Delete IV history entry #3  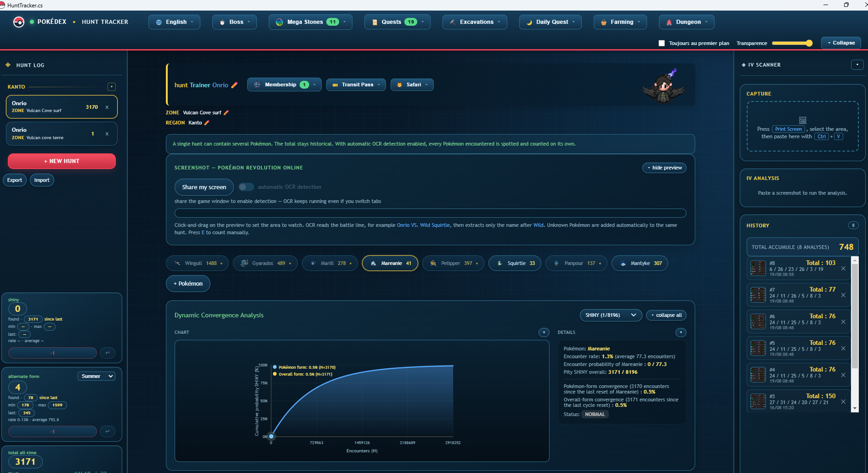click(x=843, y=402)
